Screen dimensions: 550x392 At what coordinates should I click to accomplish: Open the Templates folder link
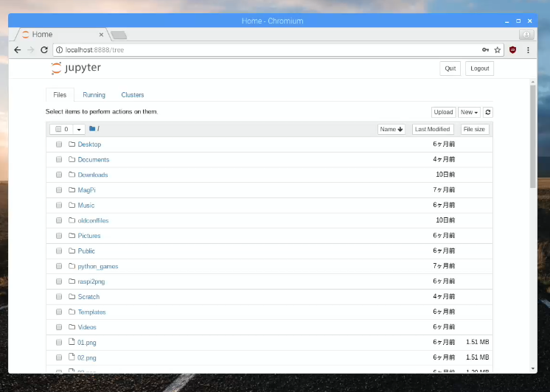pos(91,312)
